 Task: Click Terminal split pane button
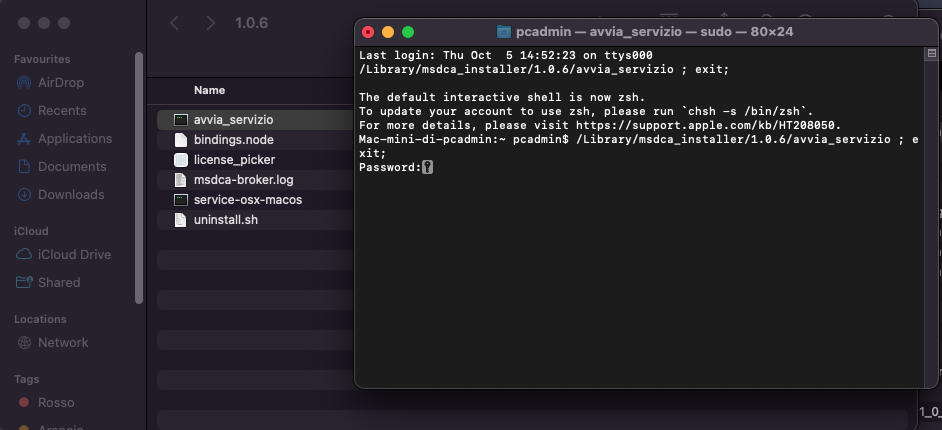(x=932, y=53)
